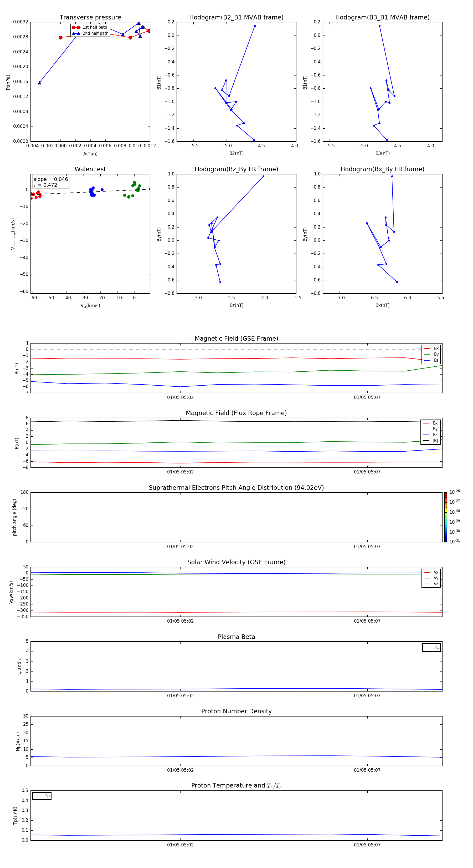Select the 'Bz' entry in GSE magnetic legend
Viewport: 473px width, 868px height.
(x=431, y=360)
